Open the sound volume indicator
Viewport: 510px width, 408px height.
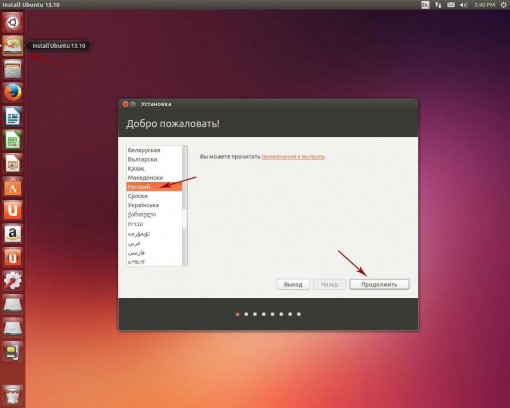pos(463,5)
